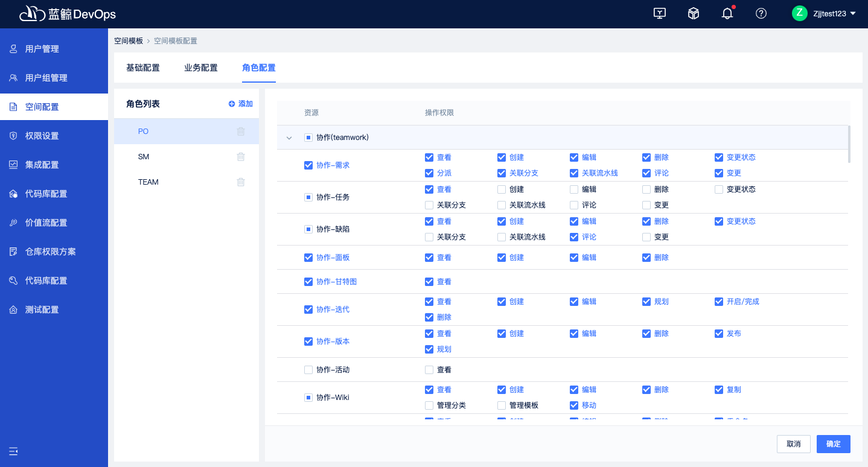Uncheck 发布 for 协作-版本
The image size is (868, 467).
(719, 334)
